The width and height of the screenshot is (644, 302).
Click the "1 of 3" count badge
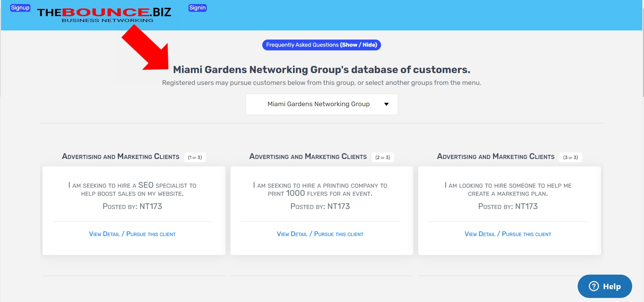(195, 157)
